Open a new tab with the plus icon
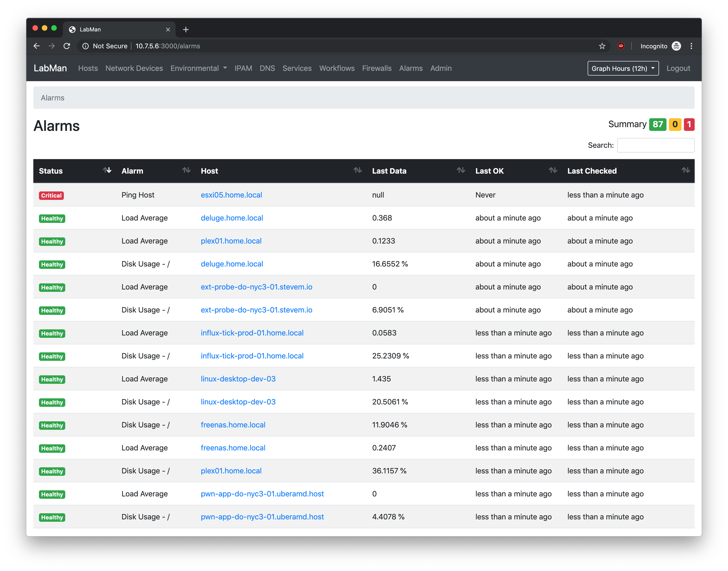 click(186, 29)
